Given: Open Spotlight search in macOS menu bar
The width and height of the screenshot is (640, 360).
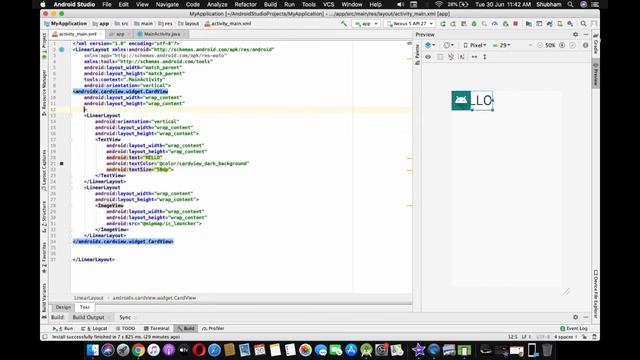Looking at the screenshot, I should pyautogui.click(x=570, y=4).
